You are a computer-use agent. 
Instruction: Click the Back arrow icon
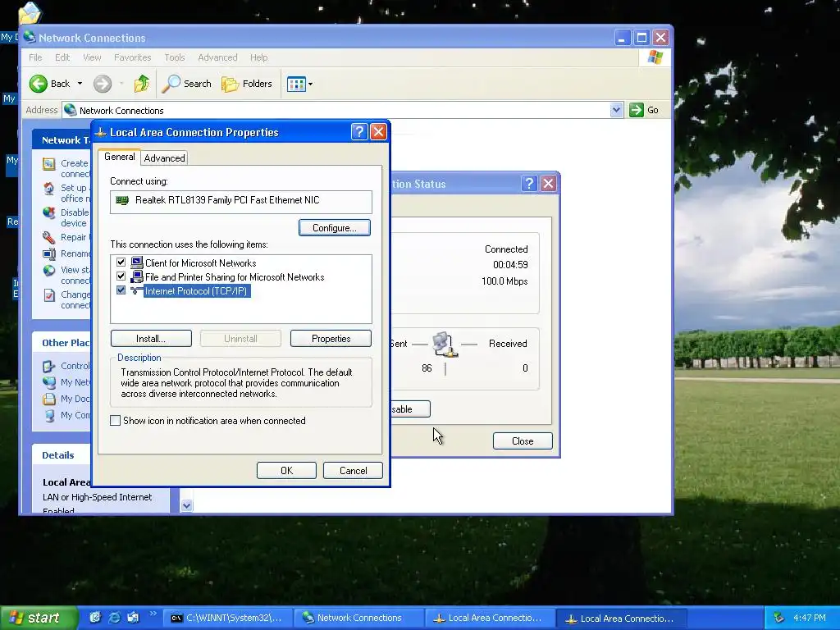click(38, 84)
